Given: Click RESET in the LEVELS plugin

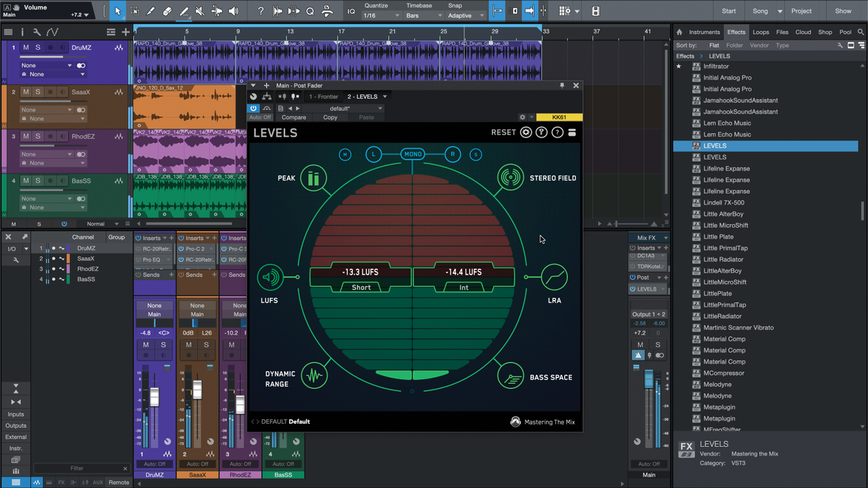Looking at the screenshot, I should (x=503, y=132).
